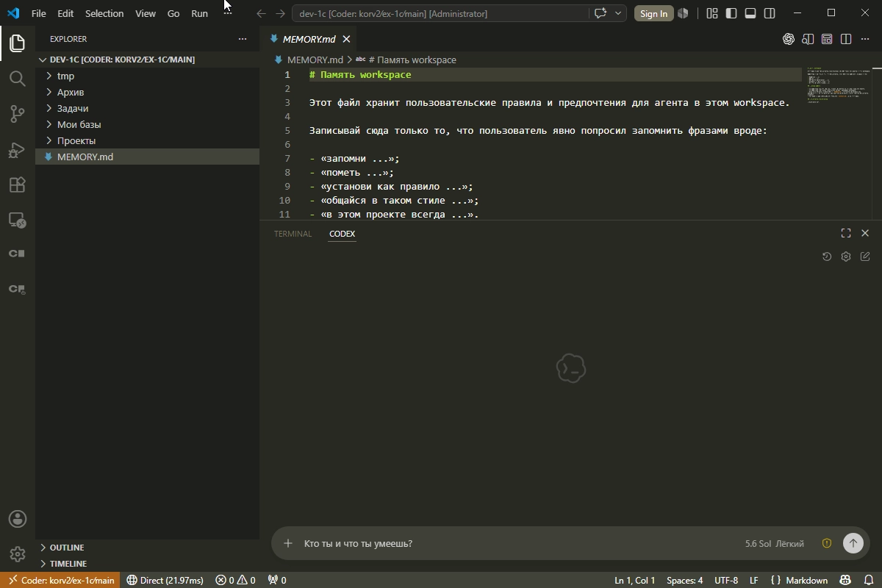Expand the TIMELINE section
The height and width of the screenshot is (588, 882).
(x=147, y=564)
